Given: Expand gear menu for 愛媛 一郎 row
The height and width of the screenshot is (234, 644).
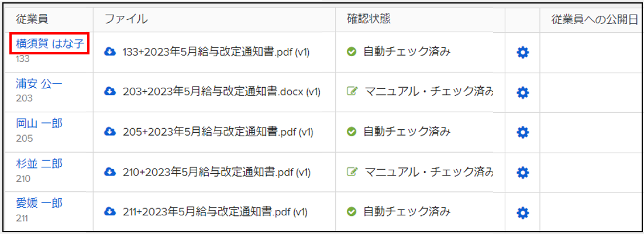Looking at the screenshot, I should point(523,212).
